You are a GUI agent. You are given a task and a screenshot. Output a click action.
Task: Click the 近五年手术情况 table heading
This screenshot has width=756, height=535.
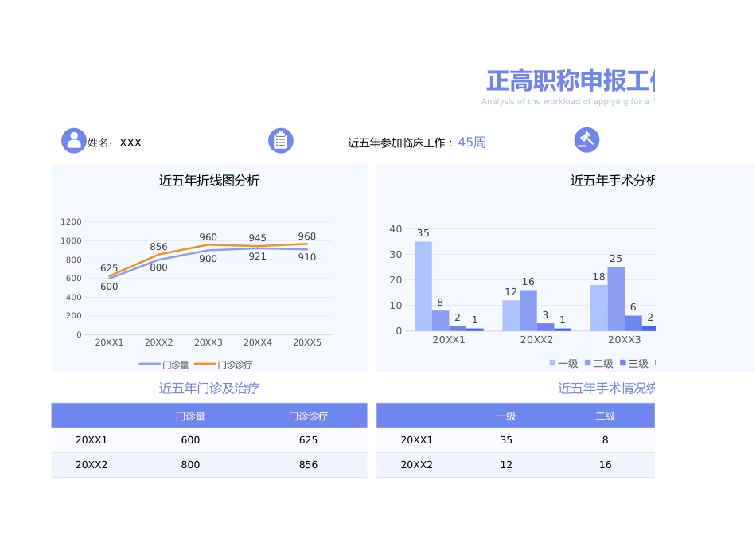coord(606,389)
